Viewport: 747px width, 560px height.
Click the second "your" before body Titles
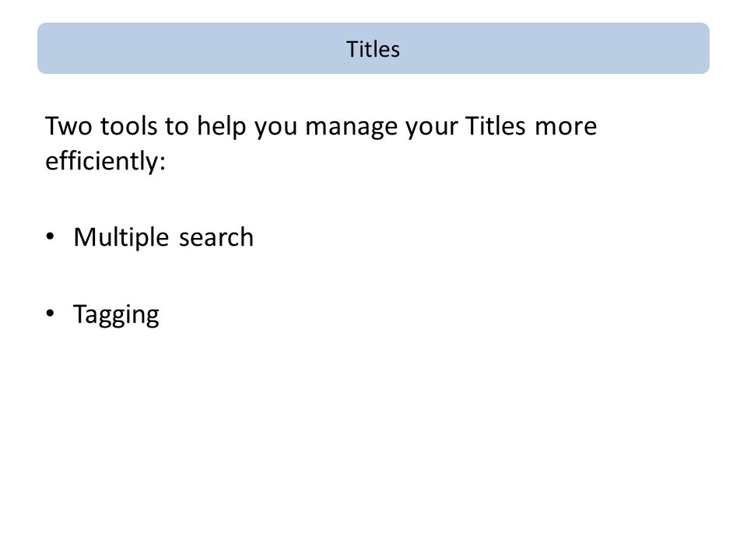click(x=432, y=128)
